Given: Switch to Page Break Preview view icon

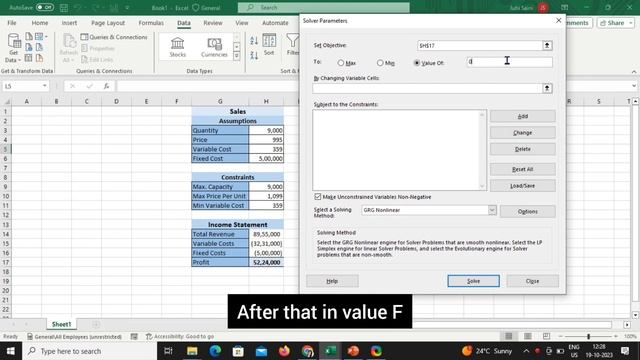Looking at the screenshot, I should (547, 336).
